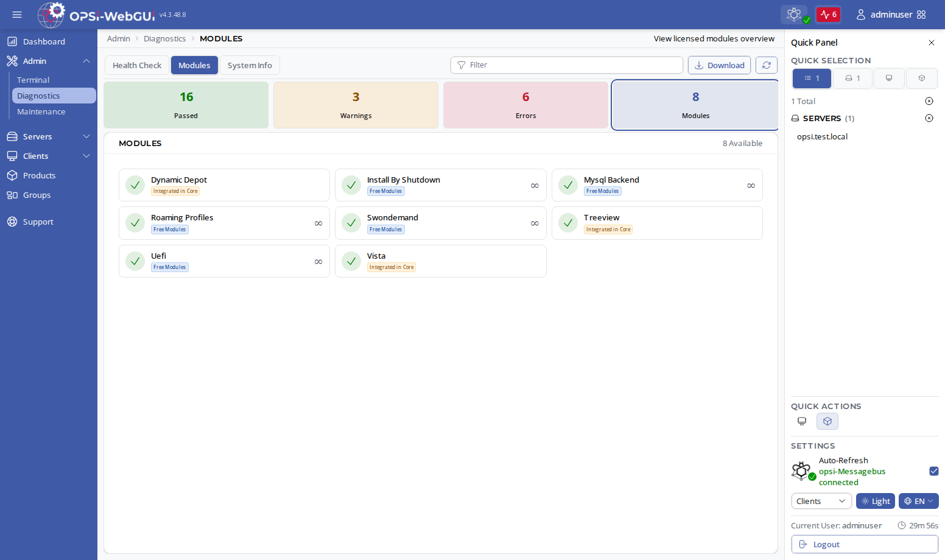This screenshot has height=560, width=945.
Task: Click Diagnostics breadcrumb link
Action: pyautogui.click(x=164, y=38)
